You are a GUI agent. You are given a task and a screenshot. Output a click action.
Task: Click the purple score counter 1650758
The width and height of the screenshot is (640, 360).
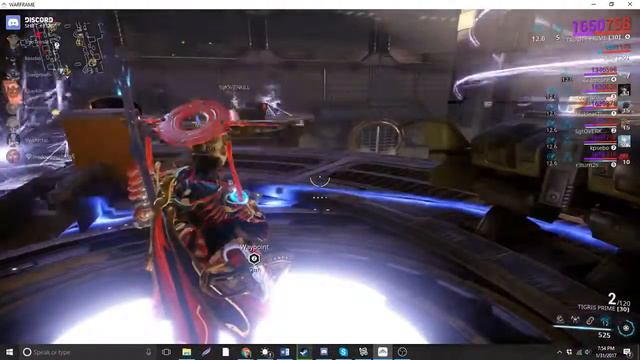[601, 26]
